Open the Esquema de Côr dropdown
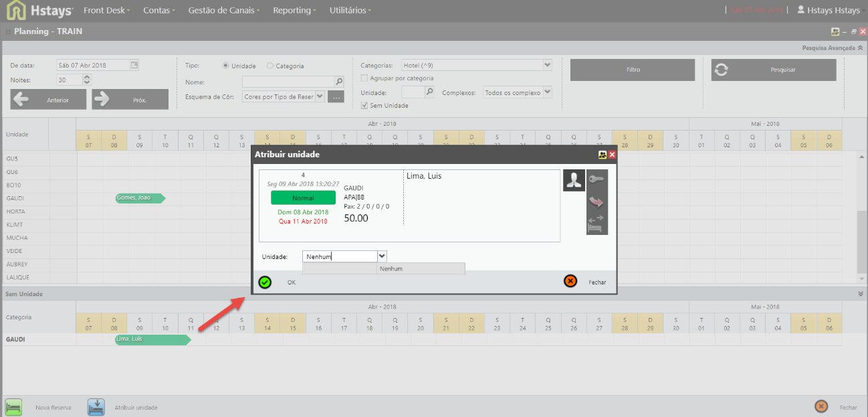The width and height of the screenshot is (868, 417). [319, 97]
